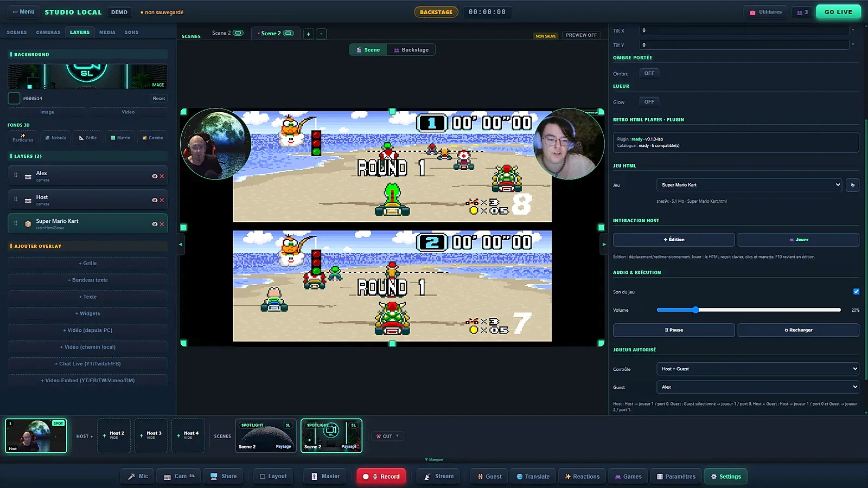Viewport: 868px width, 488px height.
Task: Click the plus icon to add a scene
Action: (308, 34)
